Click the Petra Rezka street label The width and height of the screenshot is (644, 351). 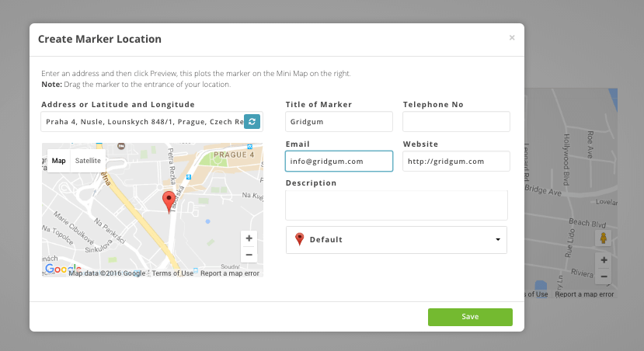[172, 166]
